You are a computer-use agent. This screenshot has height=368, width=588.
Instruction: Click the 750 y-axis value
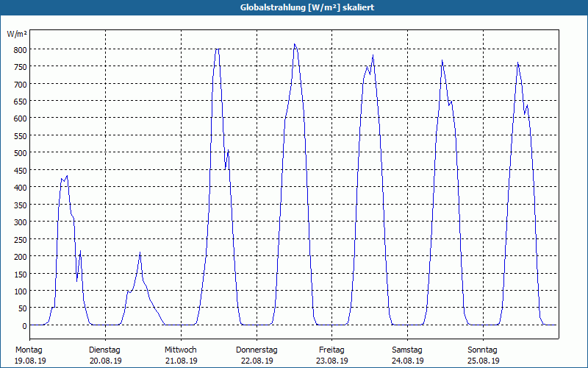point(21,67)
